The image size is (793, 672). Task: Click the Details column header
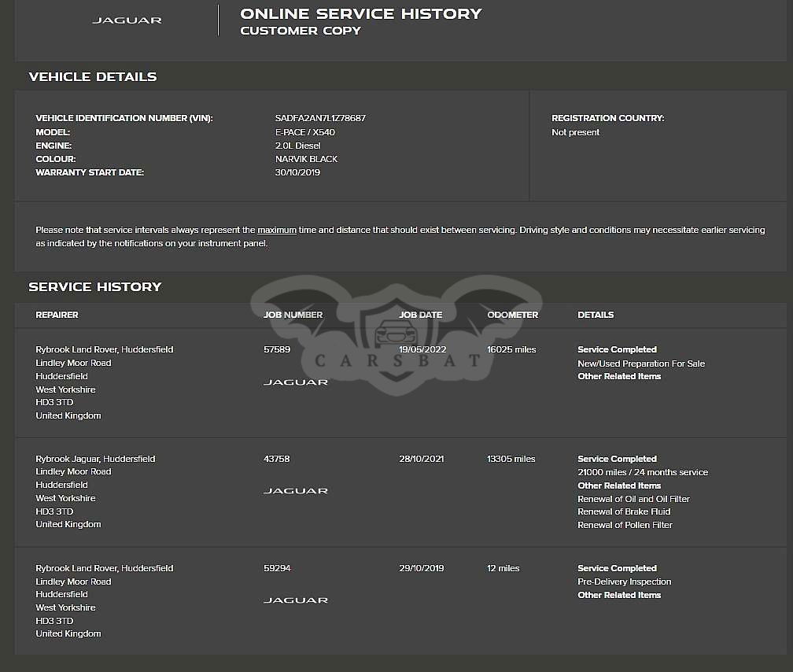[x=595, y=315]
